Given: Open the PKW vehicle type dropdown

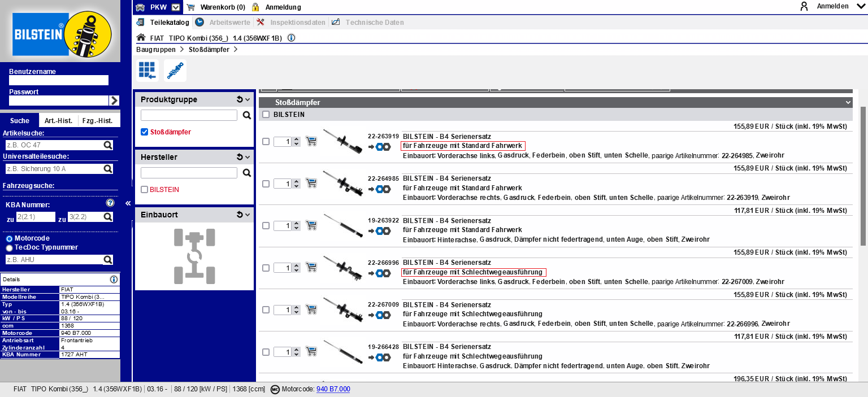Looking at the screenshot, I should click(176, 7).
